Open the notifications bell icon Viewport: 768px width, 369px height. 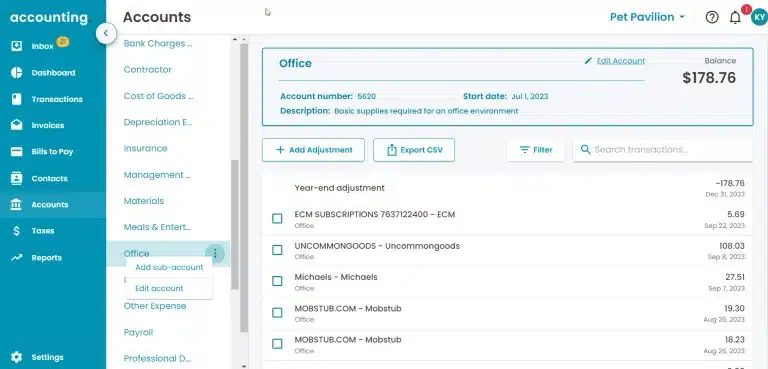(x=735, y=18)
